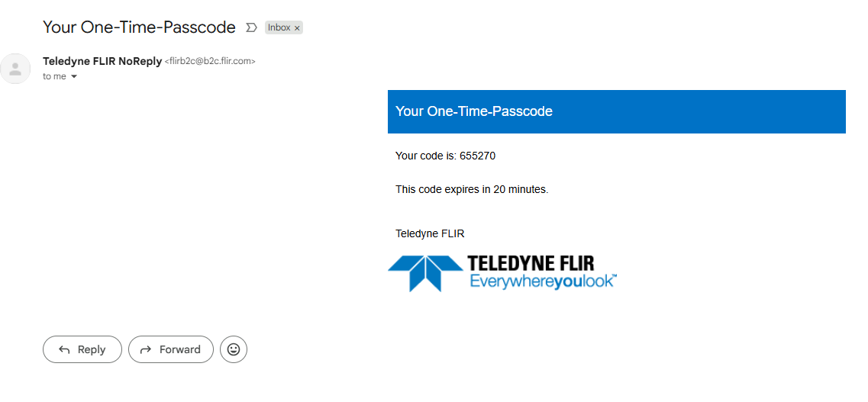Add an emoji reaction
Screen dimensions: 868x402
point(234,349)
